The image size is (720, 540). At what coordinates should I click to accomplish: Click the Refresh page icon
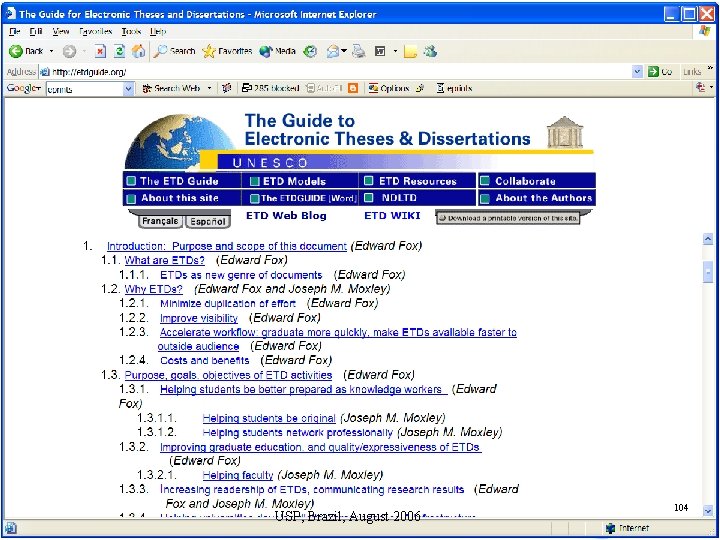(x=119, y=51)
